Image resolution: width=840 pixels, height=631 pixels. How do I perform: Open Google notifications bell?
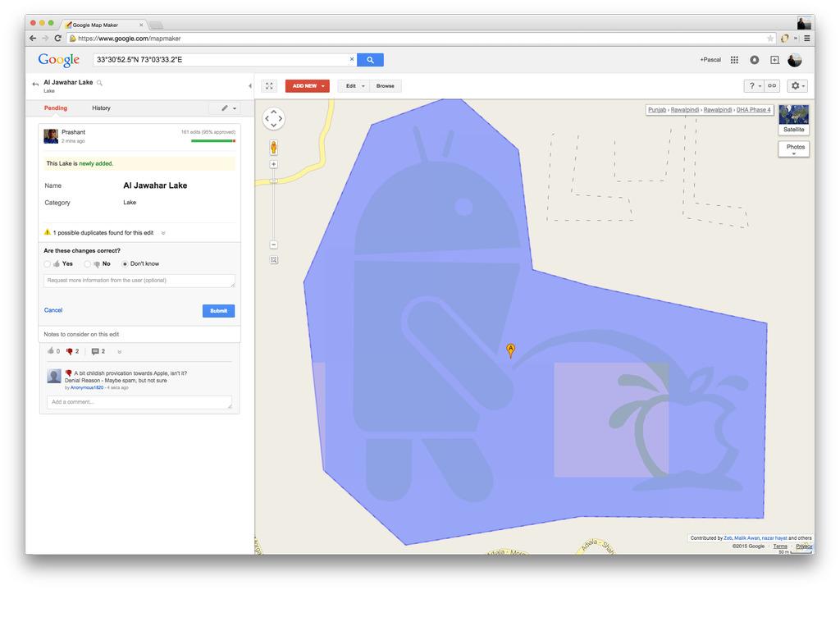click(755, 60)
